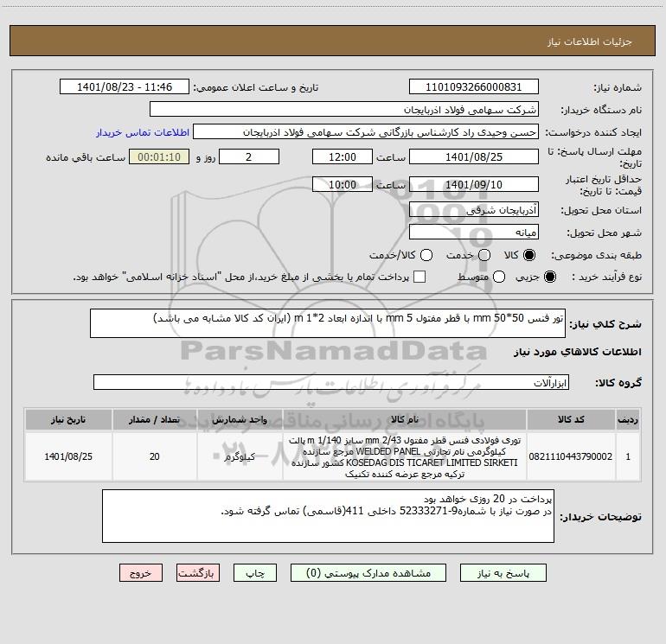This screenshot has height=644, width=666.
Task: Click the تعداد / مقدار column header
Action: (155, 419)
